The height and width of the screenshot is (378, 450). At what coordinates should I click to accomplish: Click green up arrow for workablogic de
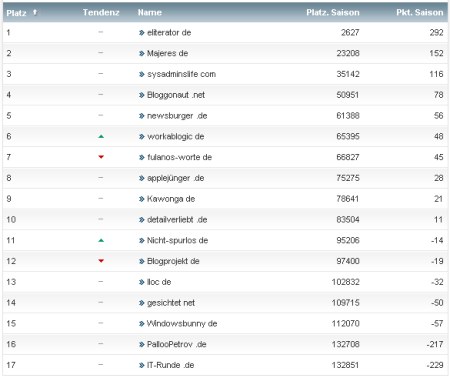point(101,136)
